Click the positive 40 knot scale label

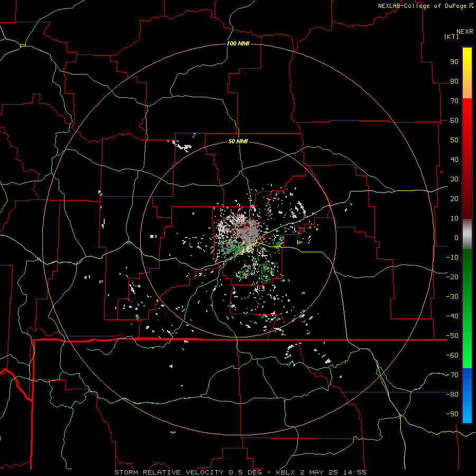coord(454,160)
